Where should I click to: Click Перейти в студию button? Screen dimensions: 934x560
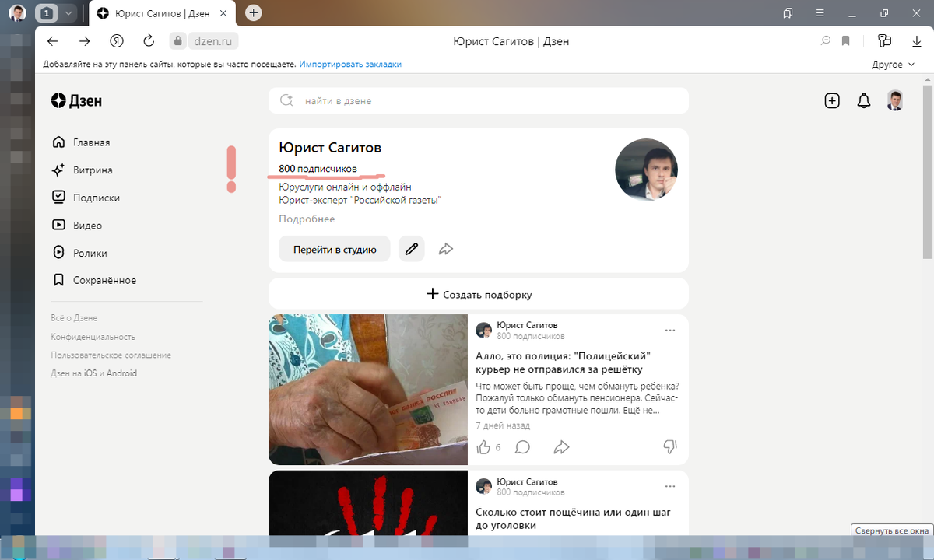pyautogui.click(x=335, y=249)
